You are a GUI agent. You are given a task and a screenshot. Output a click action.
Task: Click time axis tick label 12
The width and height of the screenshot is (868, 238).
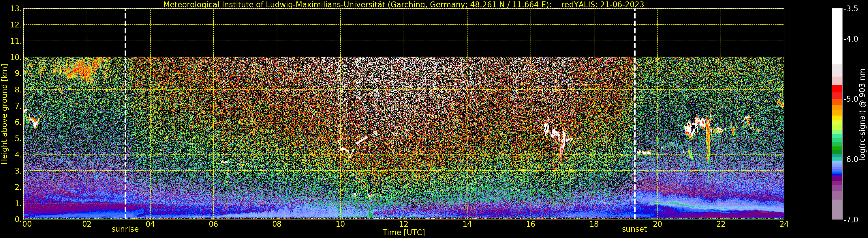click(x=404, y=224)
